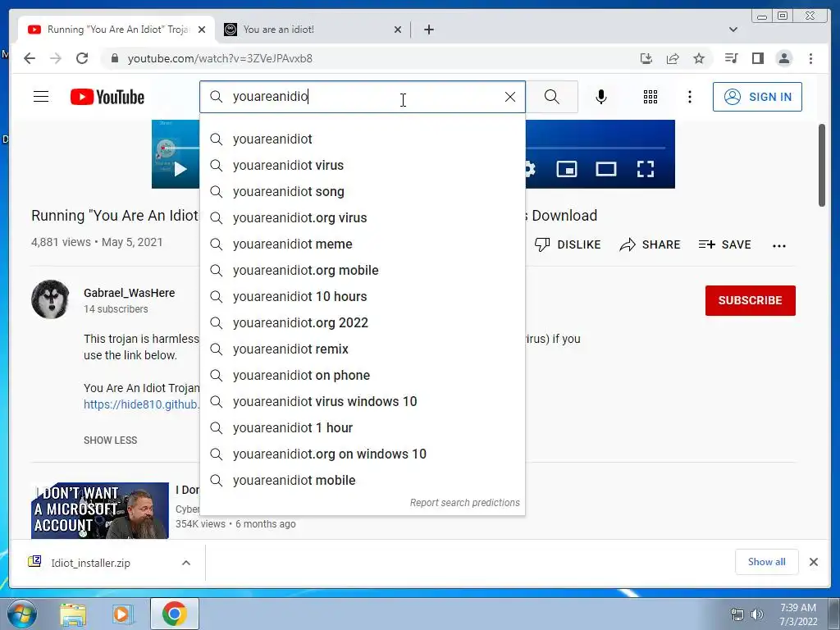Choose 'youareanidiot' suggestion

[362, 139]
